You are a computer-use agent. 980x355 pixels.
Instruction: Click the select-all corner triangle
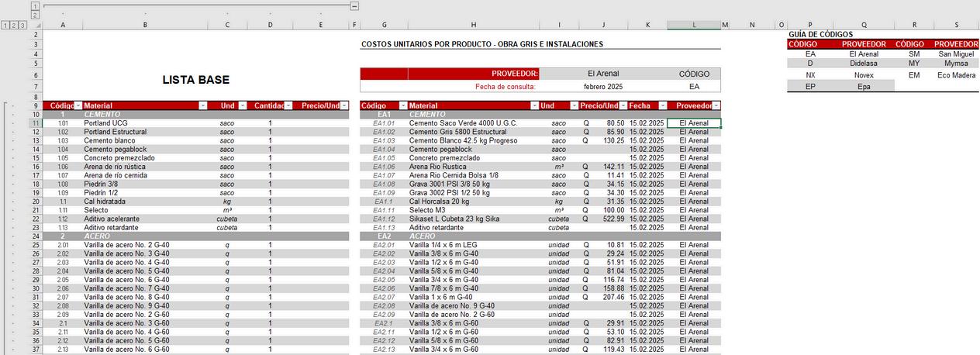(x=35, y=25)
